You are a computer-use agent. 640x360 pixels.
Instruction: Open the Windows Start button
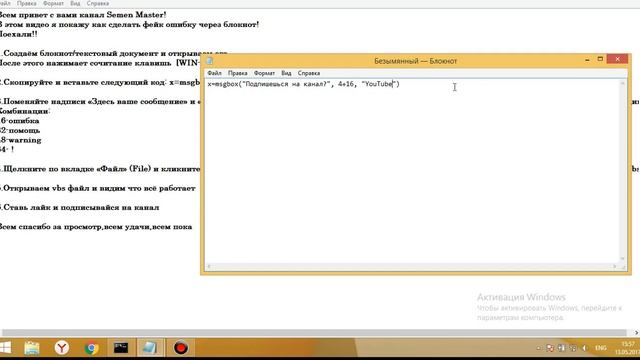click(x=5, y=348)
